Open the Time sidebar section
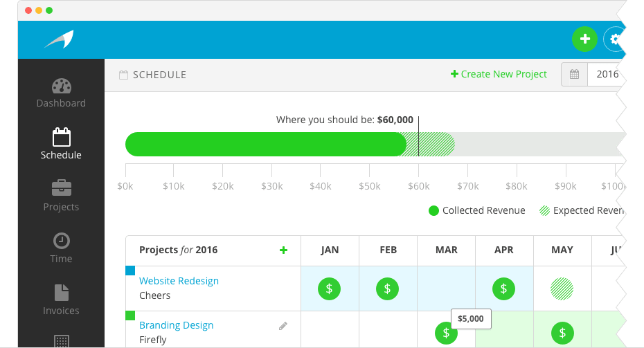This screenshot has width=644, height=348. tap(61, 248)
